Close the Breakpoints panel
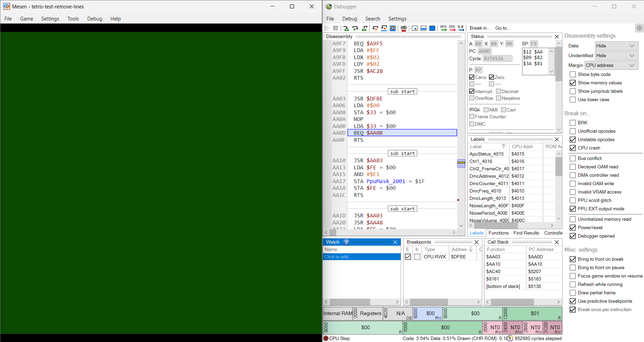This screenshot has height=342, width=644. [477, 242]
